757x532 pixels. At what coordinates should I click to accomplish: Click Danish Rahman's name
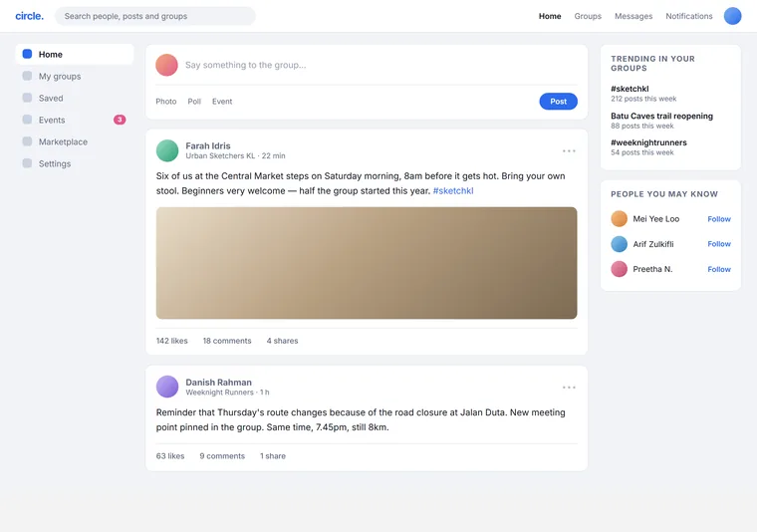click(219, 382)
